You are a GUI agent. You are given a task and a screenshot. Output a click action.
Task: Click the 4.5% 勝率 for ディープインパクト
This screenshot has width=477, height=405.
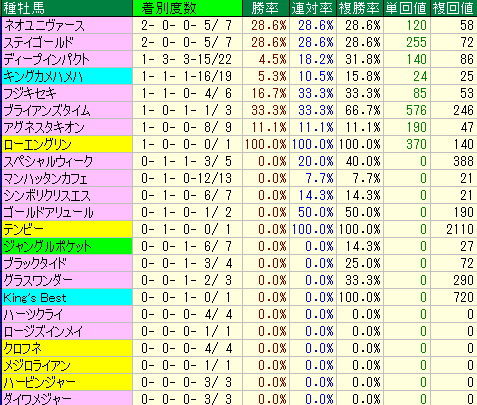pos(272,60)
